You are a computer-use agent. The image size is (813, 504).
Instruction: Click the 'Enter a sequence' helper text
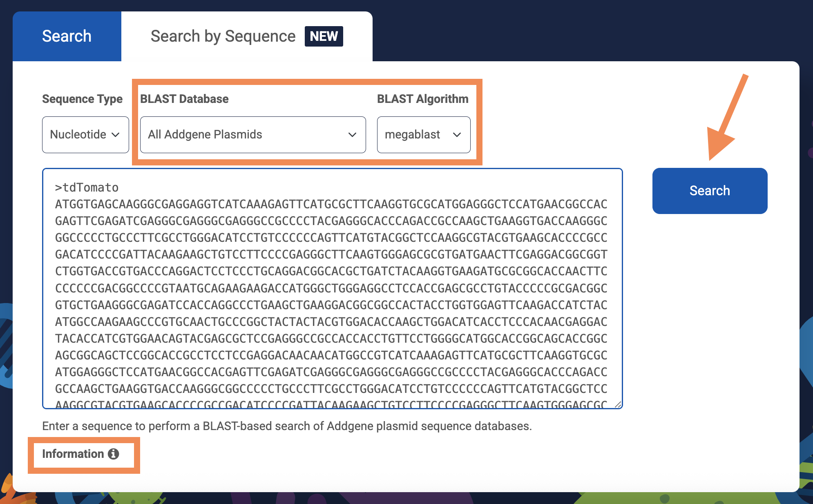tap(287, 426)
